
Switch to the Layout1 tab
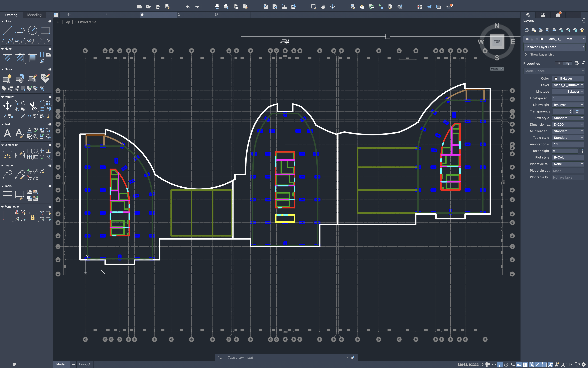point(84,364)
